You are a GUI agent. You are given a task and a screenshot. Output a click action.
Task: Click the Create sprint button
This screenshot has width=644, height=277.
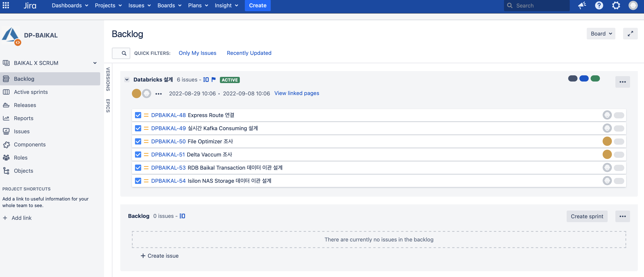[x=587, y=216]
